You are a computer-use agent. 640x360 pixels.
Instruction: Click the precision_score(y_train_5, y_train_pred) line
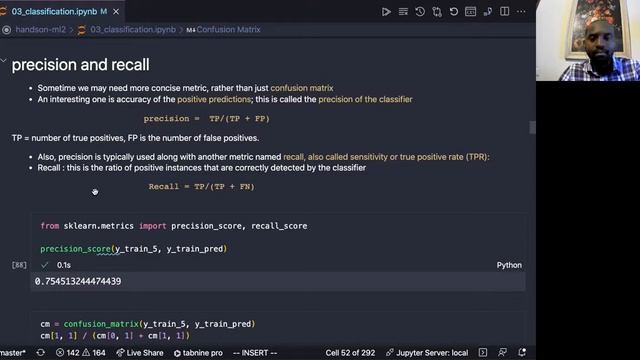click(x=133, y=249)
